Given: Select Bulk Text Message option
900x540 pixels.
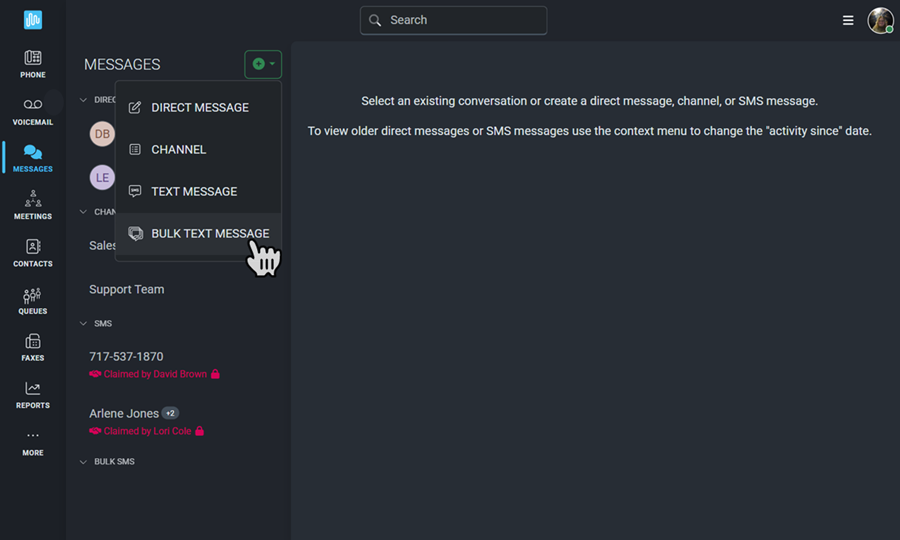Looking at the screenshot, I should [199, 234].
